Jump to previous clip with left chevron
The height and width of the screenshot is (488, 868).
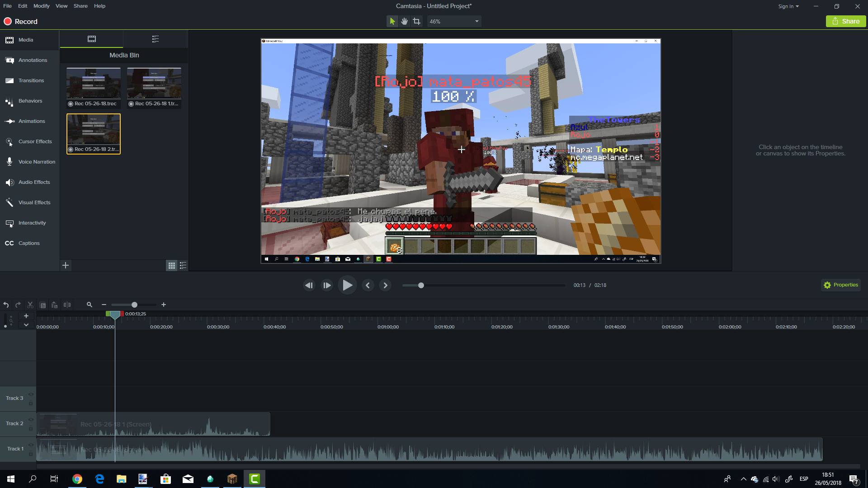368,285
